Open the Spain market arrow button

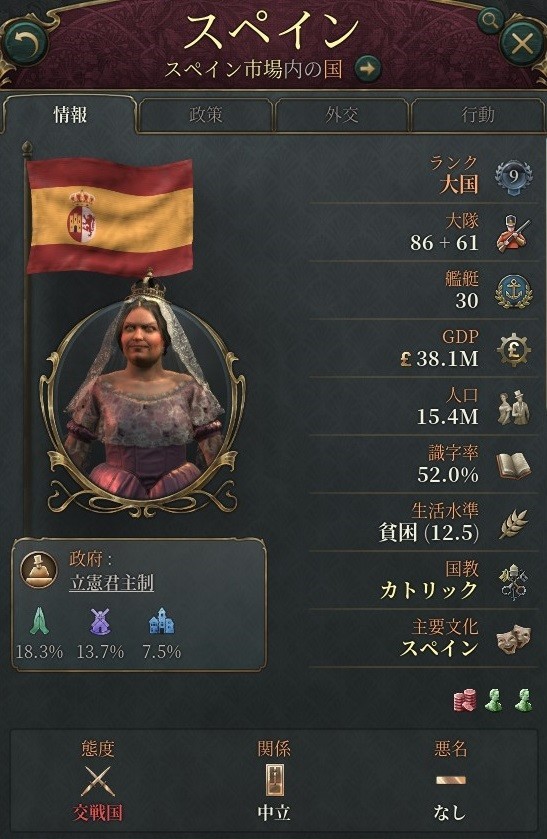367,69
